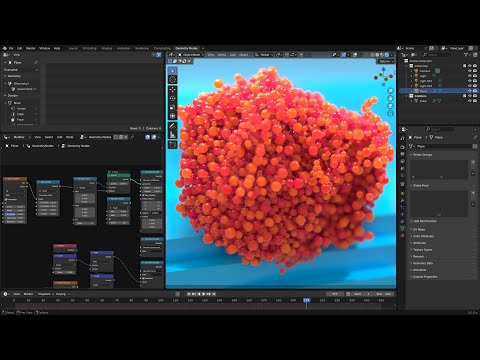Open the Tool properties tab
The image size is (480, 360).
[x=402, y=138]
